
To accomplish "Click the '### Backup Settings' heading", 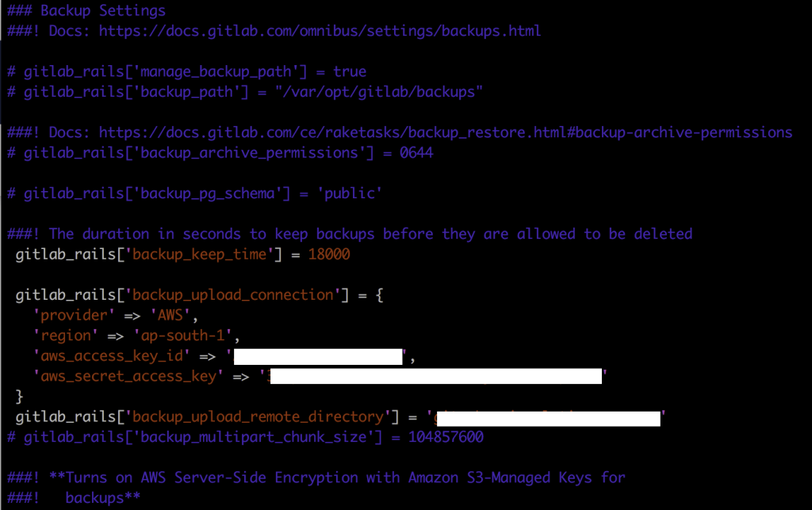I will [87, 11].
